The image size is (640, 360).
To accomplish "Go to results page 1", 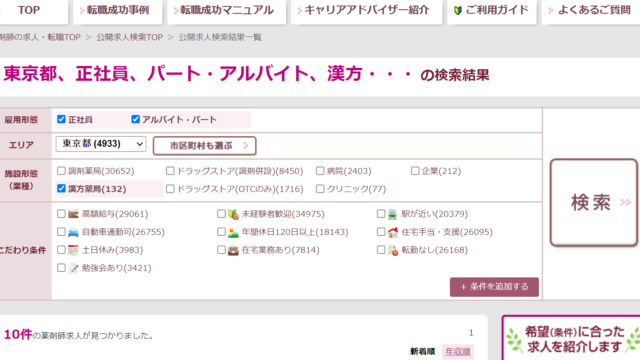I will pyautogui.click(x=471, y=333).
